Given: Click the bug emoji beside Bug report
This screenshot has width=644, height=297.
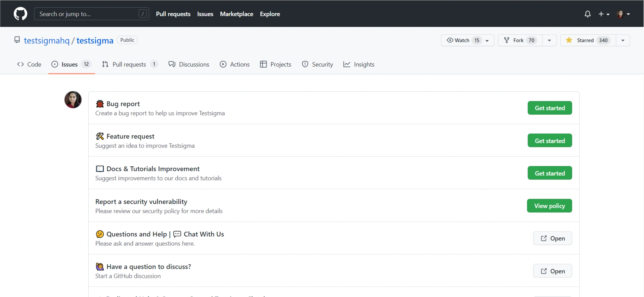Looking at the screenshot, I should (99, 104).
